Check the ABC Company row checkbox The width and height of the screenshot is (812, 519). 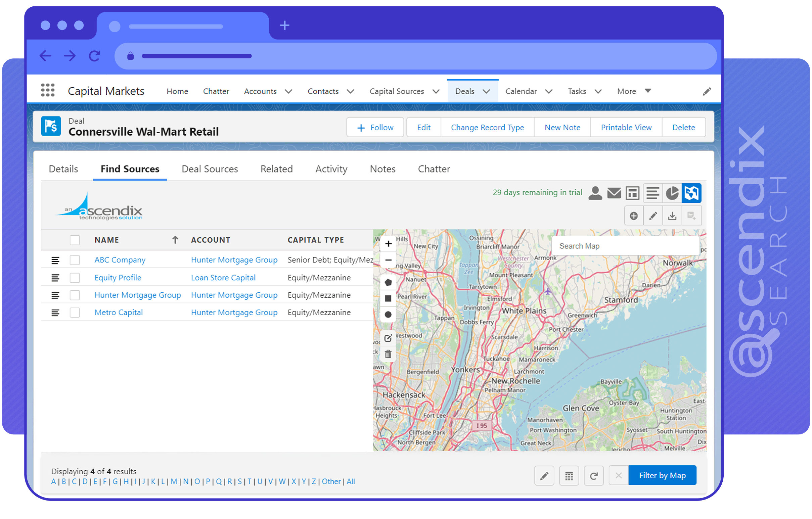pyautogui.click(x=75, y=260)
